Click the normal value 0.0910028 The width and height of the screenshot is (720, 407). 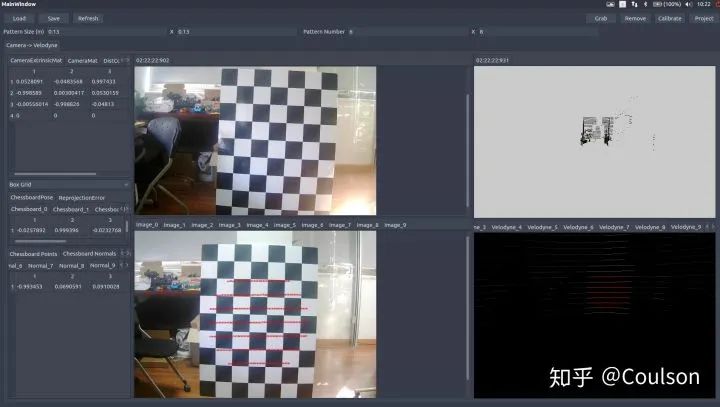[106, 287]
